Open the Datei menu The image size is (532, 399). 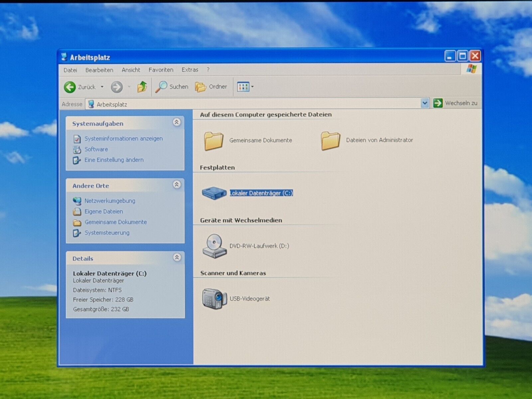[x=70, y=70]
